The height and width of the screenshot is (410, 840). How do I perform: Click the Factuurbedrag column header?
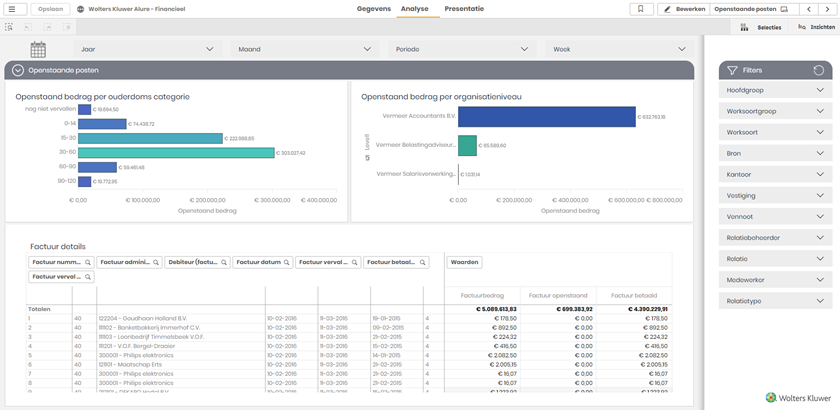[x=482, y=295]
